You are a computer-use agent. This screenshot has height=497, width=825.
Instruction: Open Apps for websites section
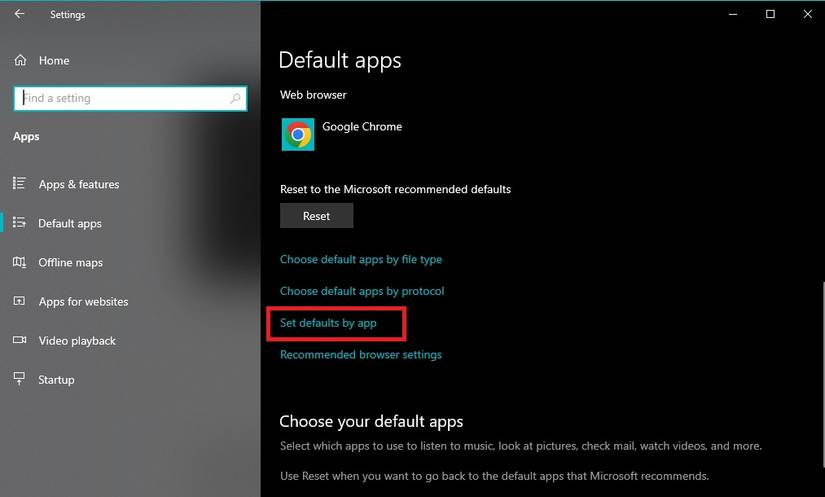tap(83, 302)
